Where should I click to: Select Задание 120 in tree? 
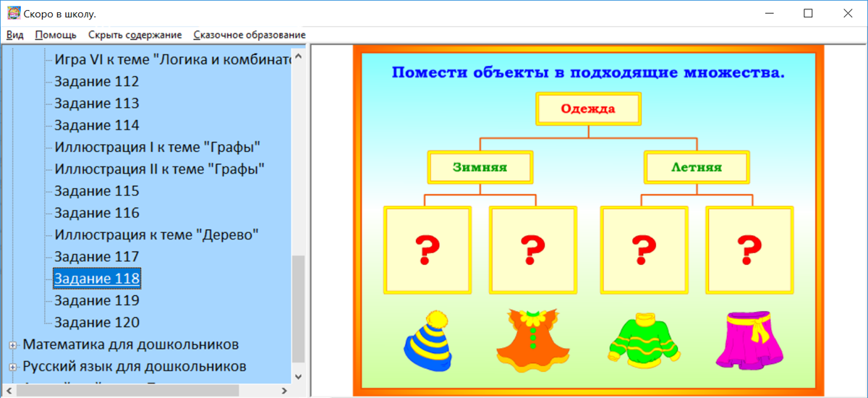tap(97, 322)
